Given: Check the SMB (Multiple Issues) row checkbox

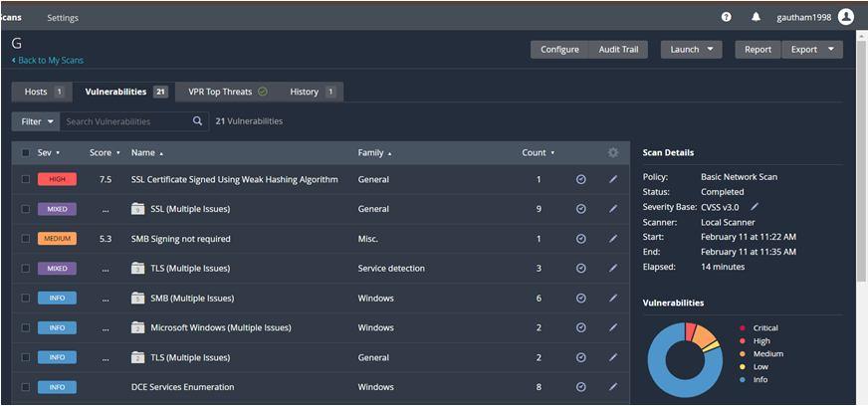Looking at the screenshot, I should tap(26, 299).
